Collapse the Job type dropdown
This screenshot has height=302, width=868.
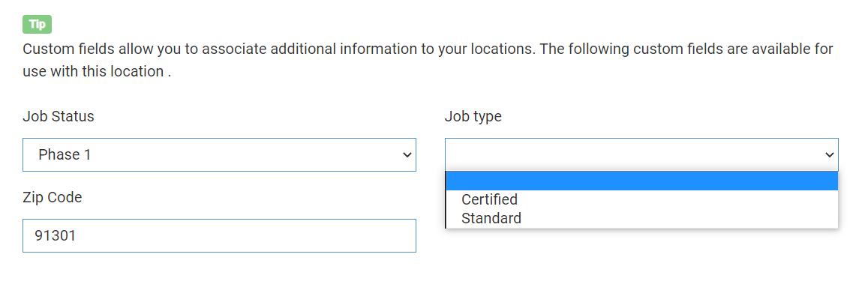tap(641, 154)
